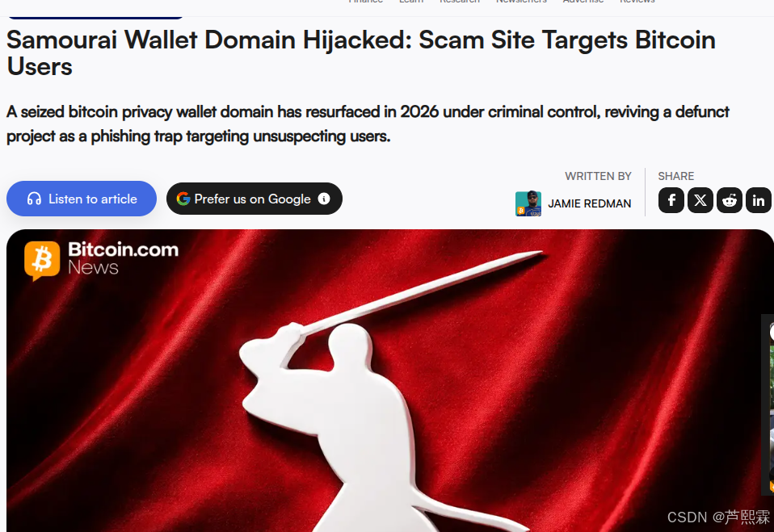Screen dimensions: 774x532
Task: Click the orange Bitcoin B logo icon
Action: pos(42,260)
